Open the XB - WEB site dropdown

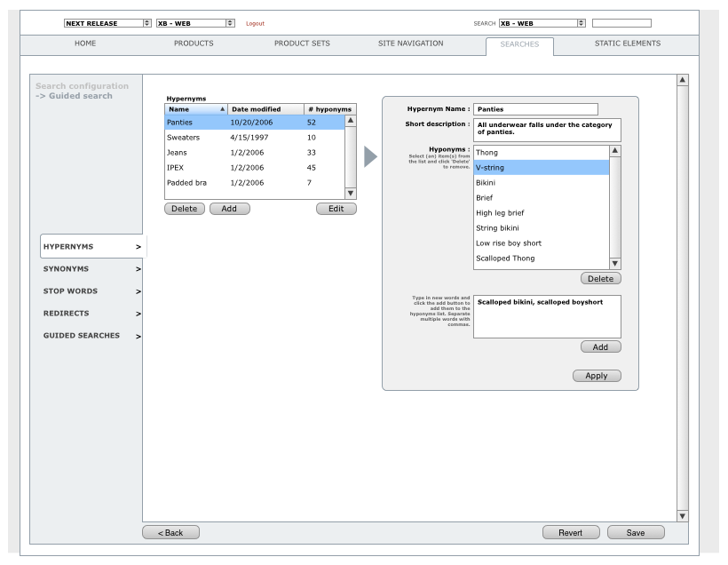tap(195, 23)
